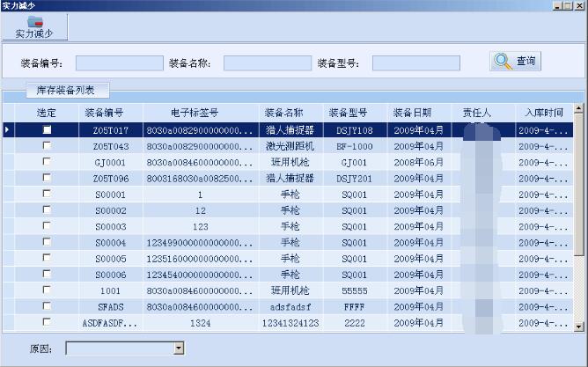Focus the 装备型号 input field
Image resolution: width=588 pixels, height=367 pixels.
(x=416, y=63)
